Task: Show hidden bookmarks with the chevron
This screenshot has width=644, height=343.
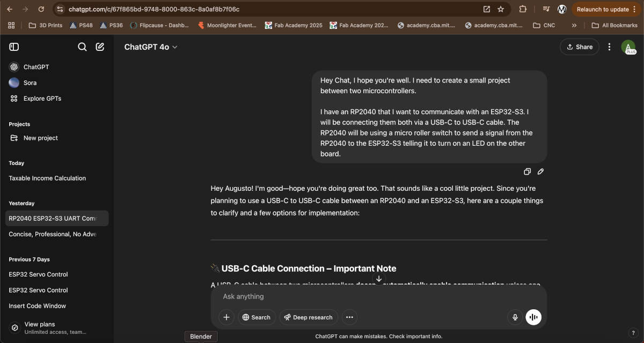Action: click(574, 25)
